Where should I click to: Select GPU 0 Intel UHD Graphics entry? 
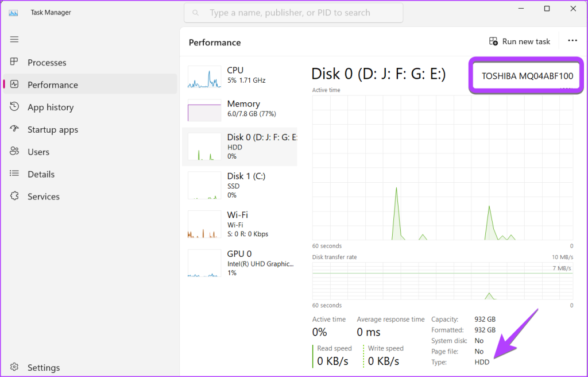coord(239,263)
